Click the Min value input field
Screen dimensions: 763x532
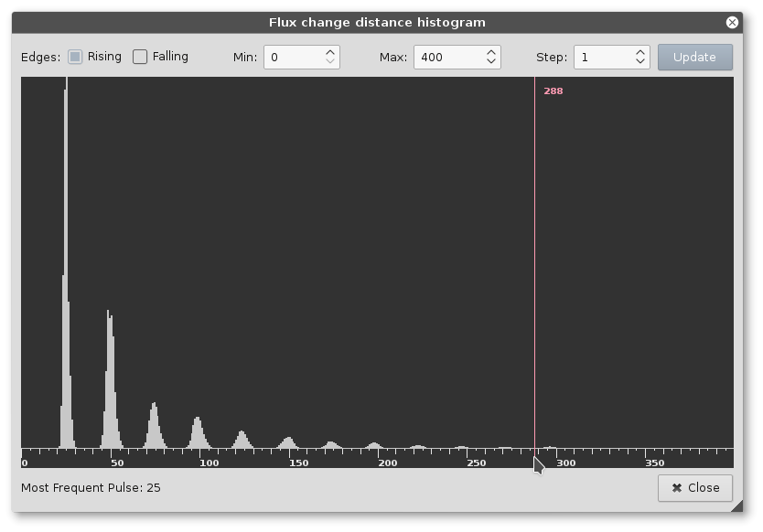293,58
